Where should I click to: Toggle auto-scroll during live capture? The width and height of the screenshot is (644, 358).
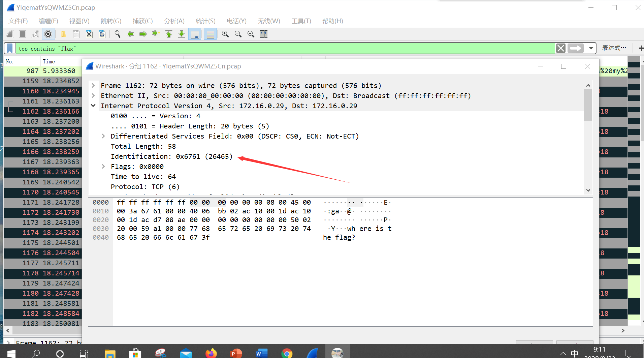coord(195,34)
